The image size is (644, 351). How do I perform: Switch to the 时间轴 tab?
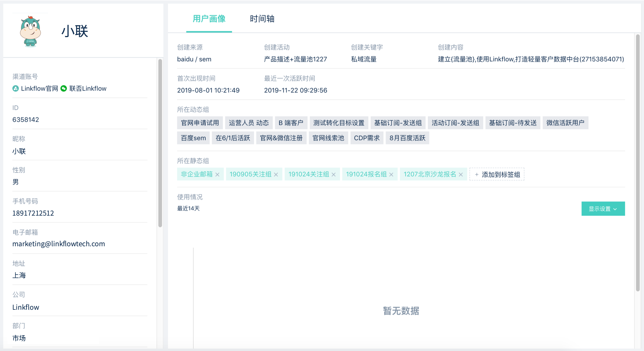click(x=262, y=19)
